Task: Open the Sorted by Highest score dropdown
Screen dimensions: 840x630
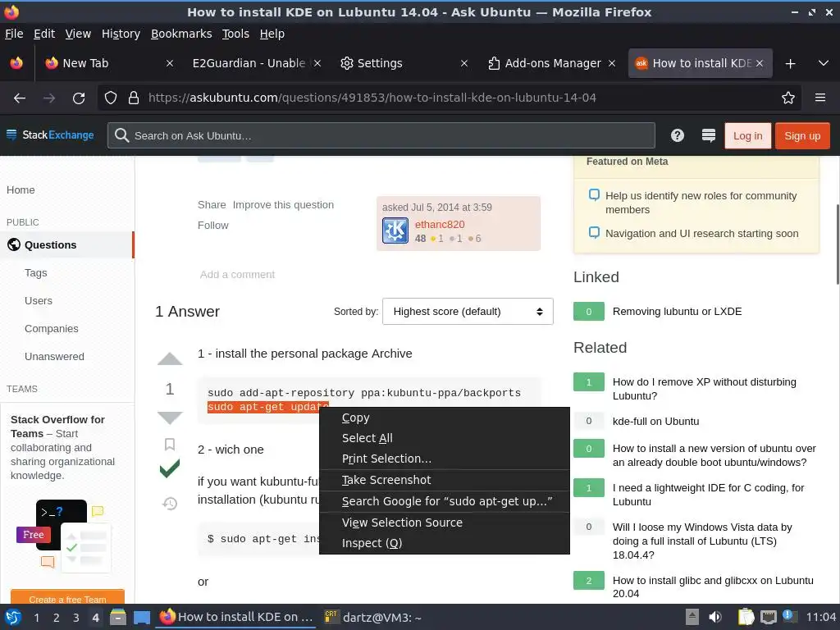Action: (x=468, y=311)
